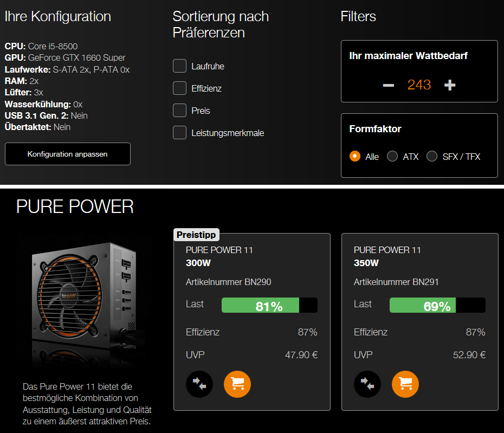Click the 69% load bar
Image resolution: width=504 pixels, height=433 pixels.
pyautogui.click(x=437, y=305)
